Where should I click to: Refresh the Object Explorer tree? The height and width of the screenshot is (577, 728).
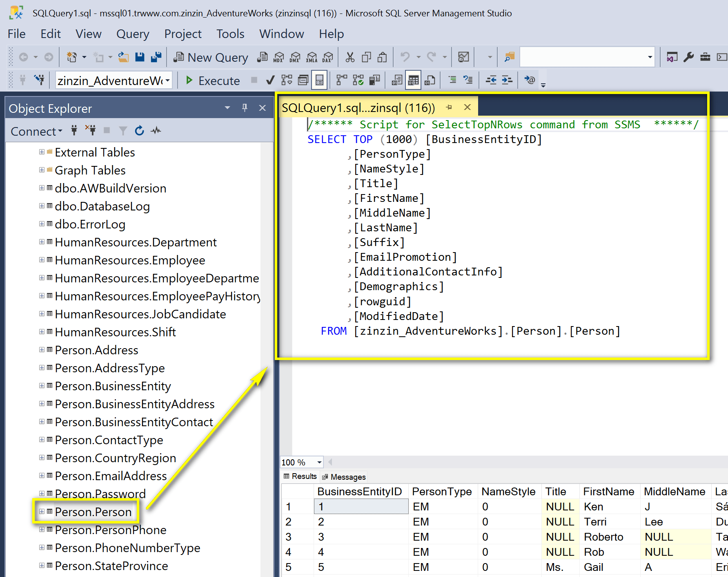[139, 131]
